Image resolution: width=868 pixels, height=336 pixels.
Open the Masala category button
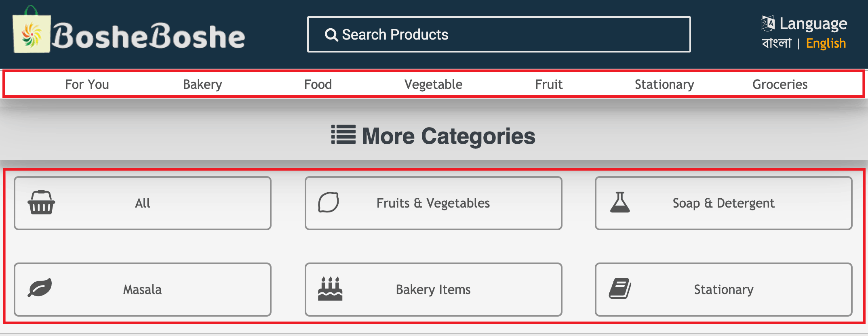[143, 290]
